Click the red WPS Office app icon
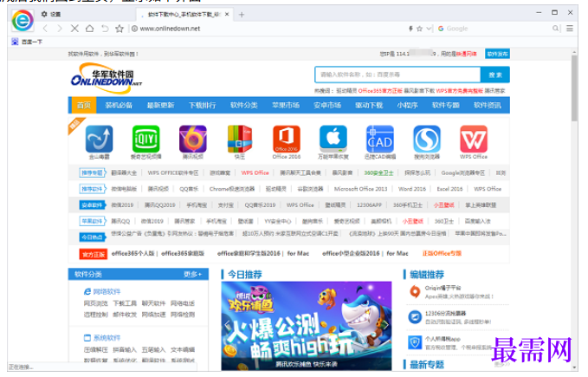588x377 pixels. point(474,139)
